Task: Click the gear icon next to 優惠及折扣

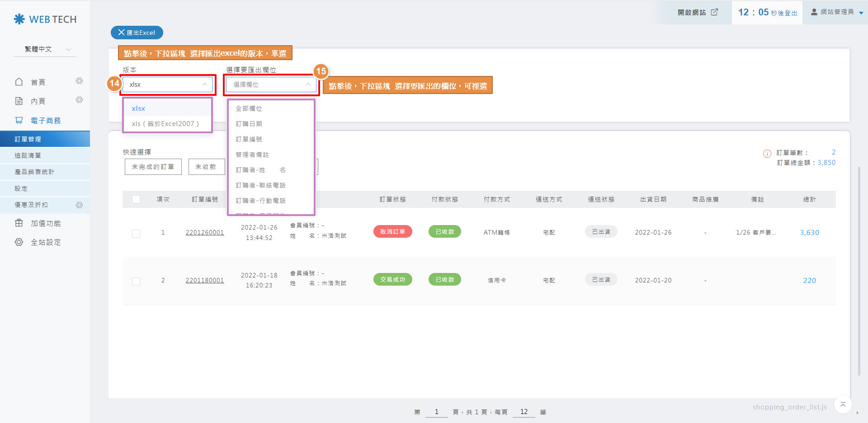Action: coord(79,205)
